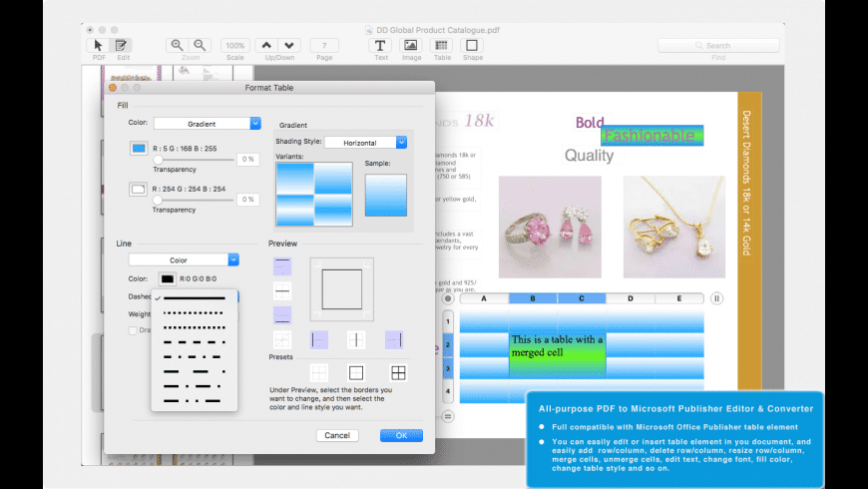Switch to the Edit mode tool

[x=122, y=45]
